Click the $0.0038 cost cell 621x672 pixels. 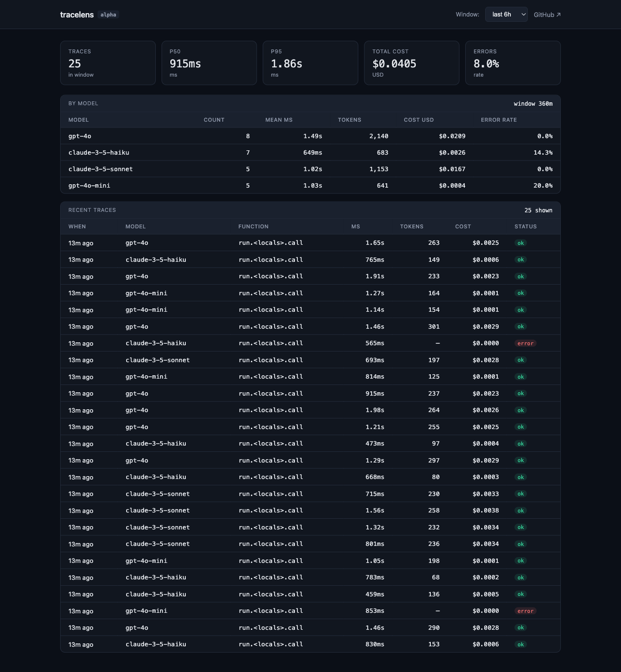(x=486, y=511)
